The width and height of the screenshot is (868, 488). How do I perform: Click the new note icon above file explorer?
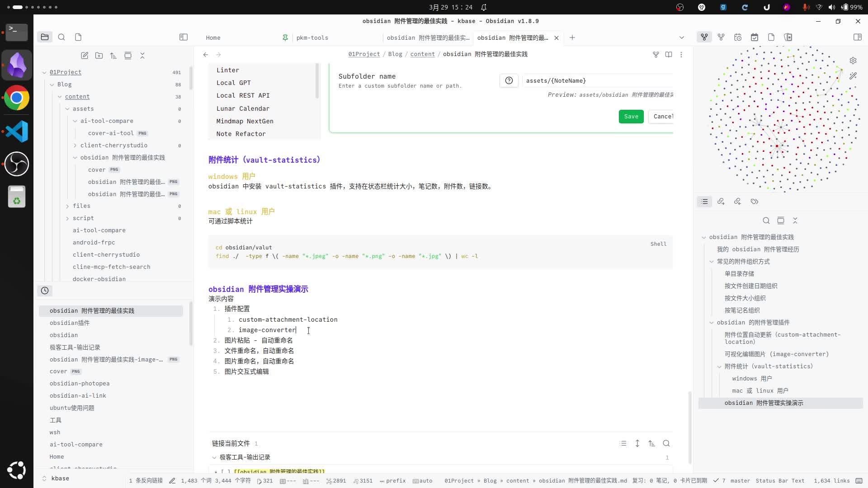(x=85, y=55)
